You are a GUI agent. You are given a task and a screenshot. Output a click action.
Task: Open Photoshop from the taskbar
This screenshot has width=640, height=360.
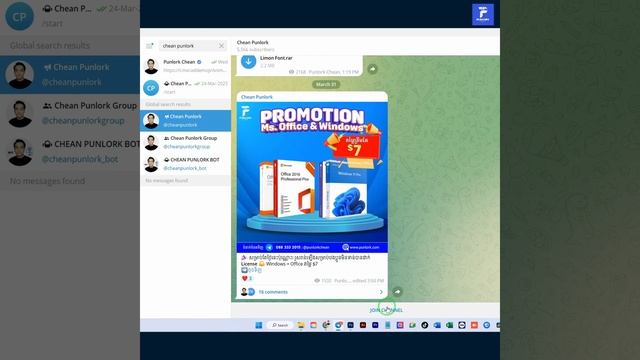pyautogui.click(x=350, y=325)
